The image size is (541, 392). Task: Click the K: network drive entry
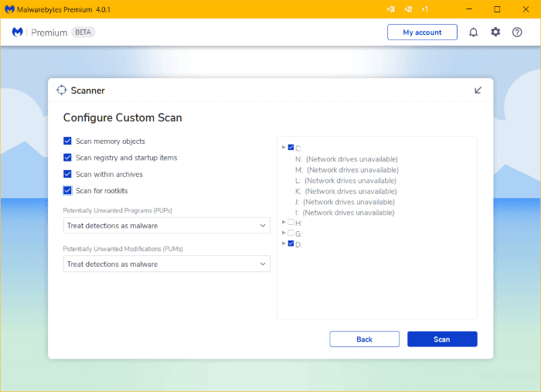(346, 191)
